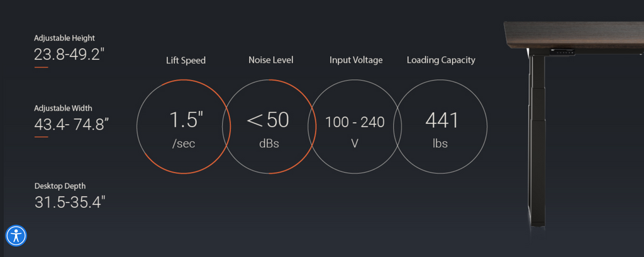Click the orange underline below Adjustable Height
The width and height of the screenshot is (644, 257).
pyautogui.click(x=41, y=67)
